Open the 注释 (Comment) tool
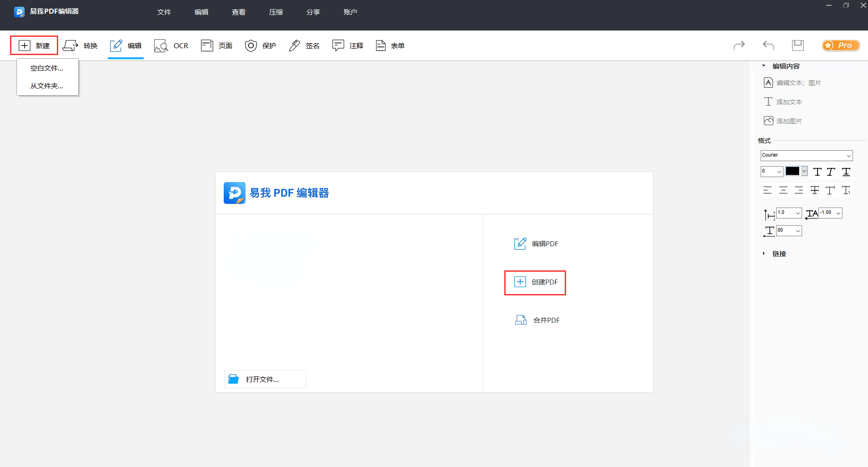This screenshot has width=868, height=467. tap(348, 46)
